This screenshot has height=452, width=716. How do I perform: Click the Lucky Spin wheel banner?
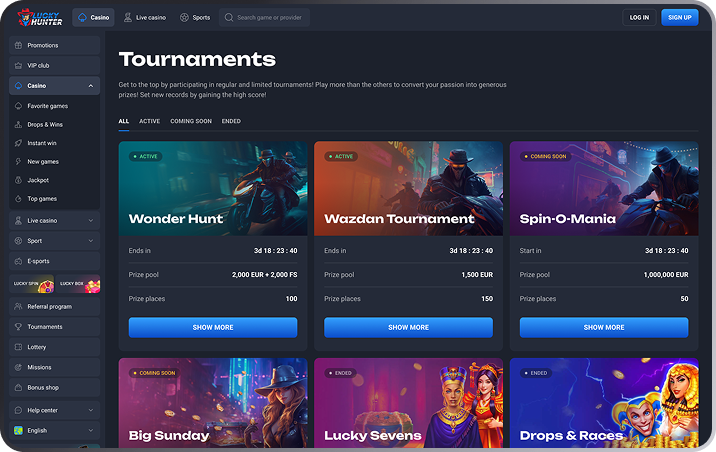coord(32,284)
